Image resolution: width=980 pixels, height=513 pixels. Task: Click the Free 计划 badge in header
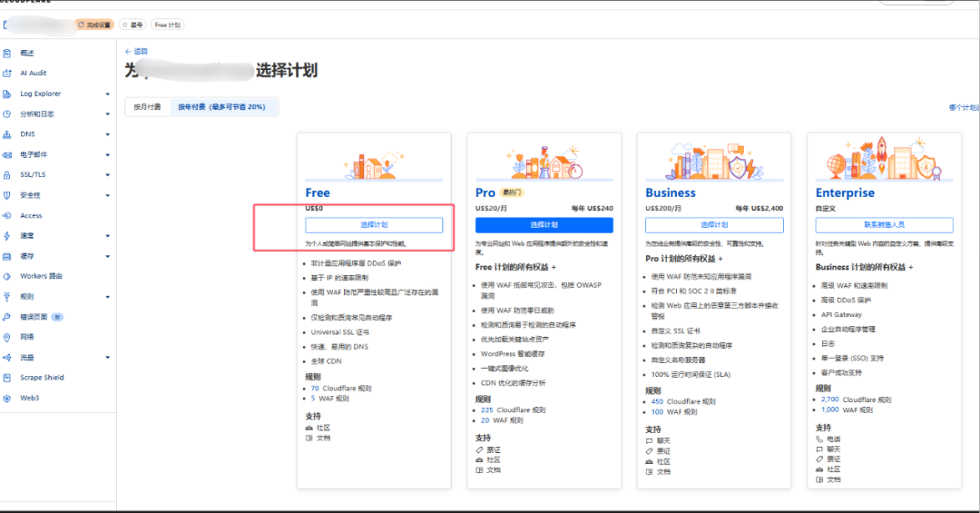point(166,25)
